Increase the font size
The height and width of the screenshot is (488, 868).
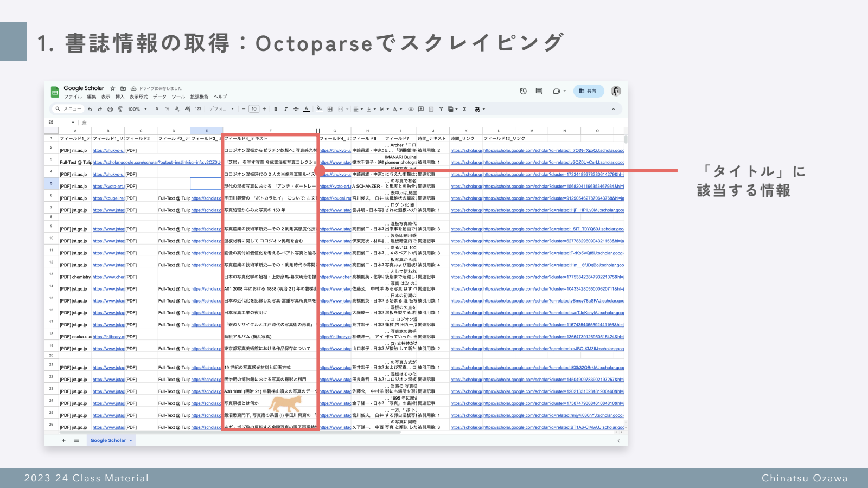click(x=264, y=109)
